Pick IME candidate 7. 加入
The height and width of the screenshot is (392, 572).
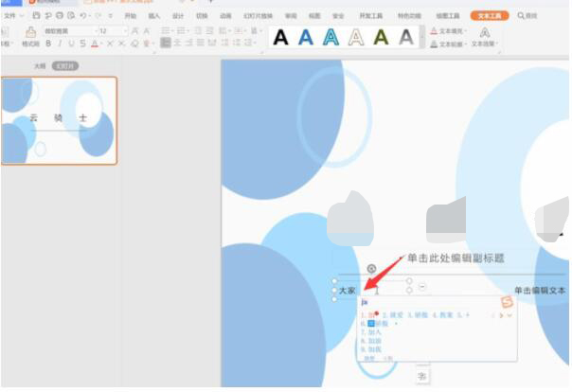371,332
